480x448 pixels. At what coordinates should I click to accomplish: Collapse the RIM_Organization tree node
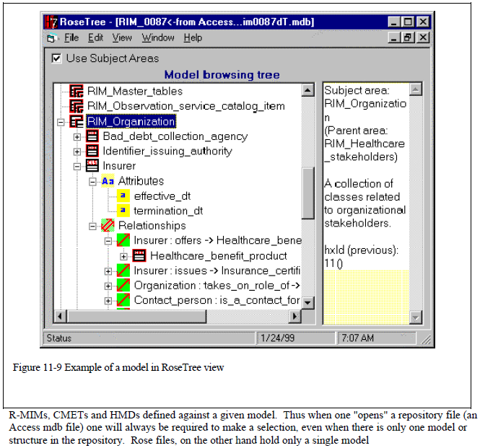61,122
